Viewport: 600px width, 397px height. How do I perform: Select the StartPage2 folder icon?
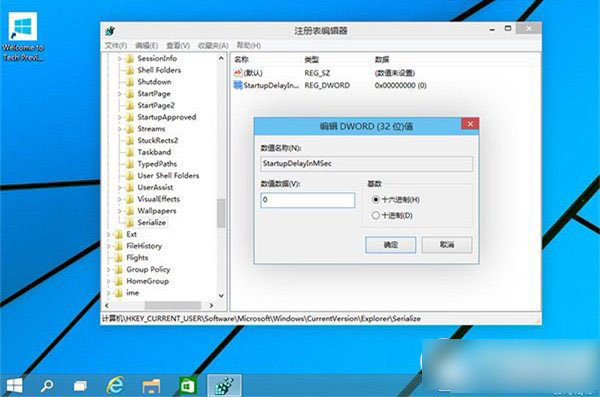(x=130, y=105)
